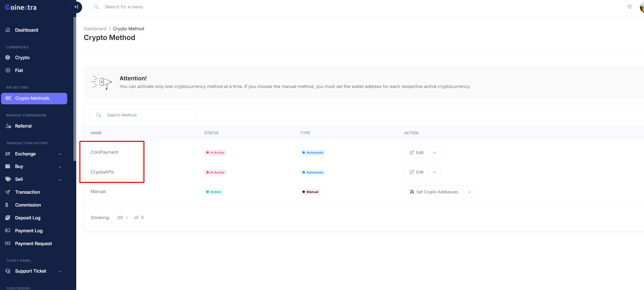The height and width of the screenshot is (290, 644).
Task: Click the search magnifier icon in the top bar
Action: [96, 7]
